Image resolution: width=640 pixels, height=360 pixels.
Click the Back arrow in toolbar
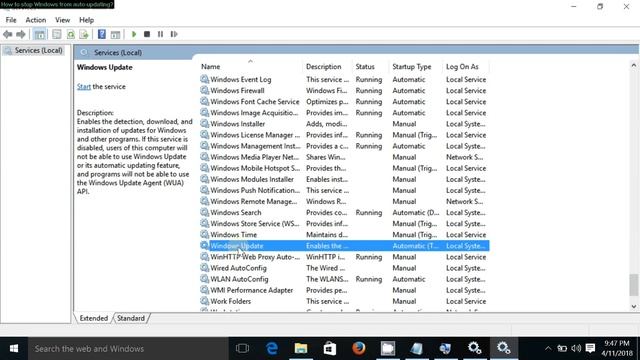[x=7, y=34]
